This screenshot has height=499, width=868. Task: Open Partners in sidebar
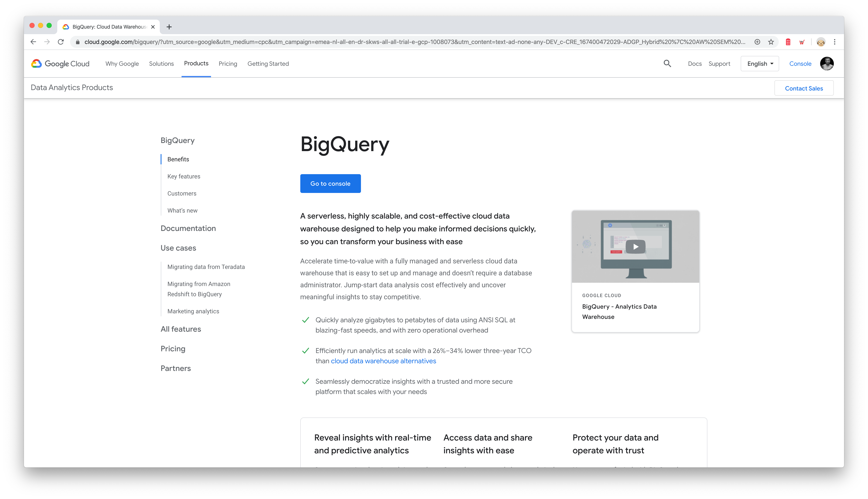(176, 368)
